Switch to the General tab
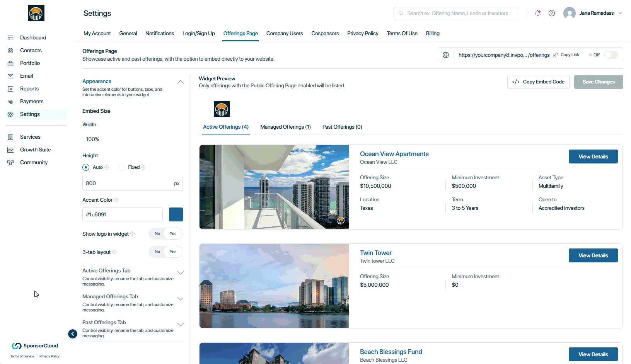Screen dimensions: 631x364 pos(128,34)
